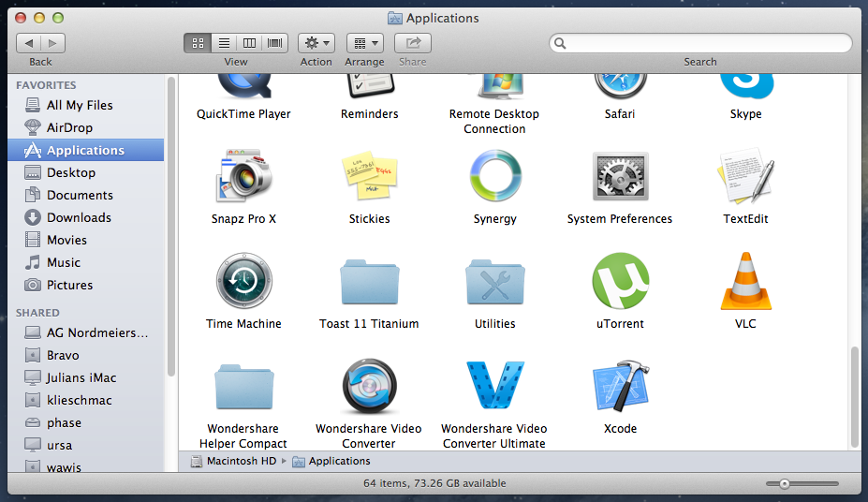
Task: Switch to list view mode
Action: point(224,43)
